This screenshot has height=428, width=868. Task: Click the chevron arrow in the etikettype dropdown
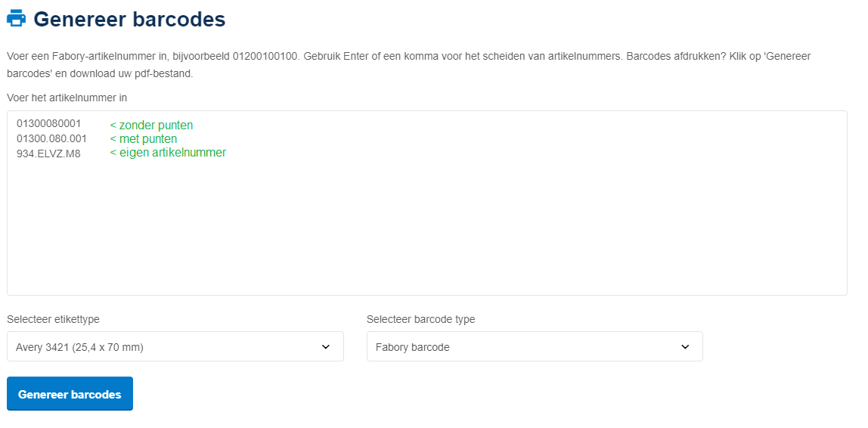[326, 347]
